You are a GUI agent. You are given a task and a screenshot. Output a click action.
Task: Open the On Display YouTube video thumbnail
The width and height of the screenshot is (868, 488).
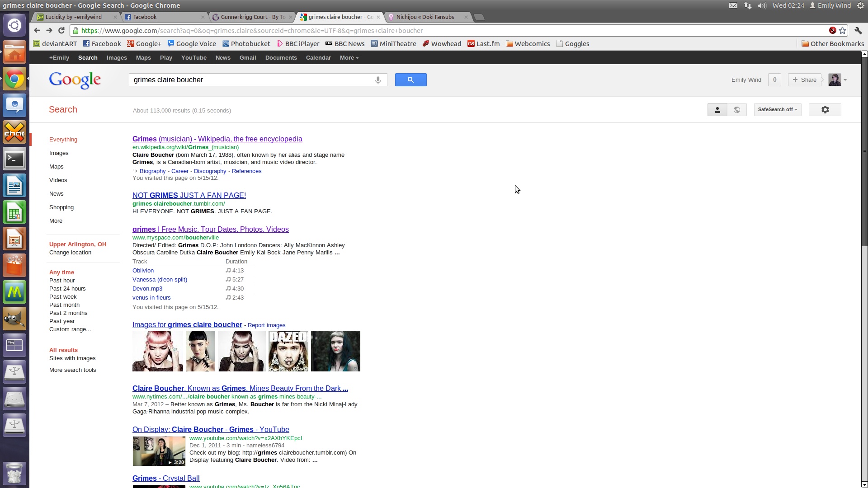[x=159, y=451]
